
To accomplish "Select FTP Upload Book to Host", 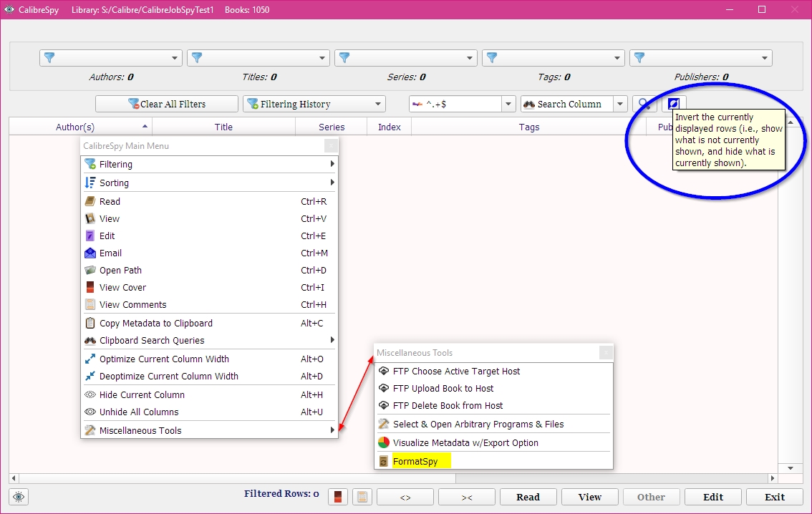I will (x=493, y=388).
